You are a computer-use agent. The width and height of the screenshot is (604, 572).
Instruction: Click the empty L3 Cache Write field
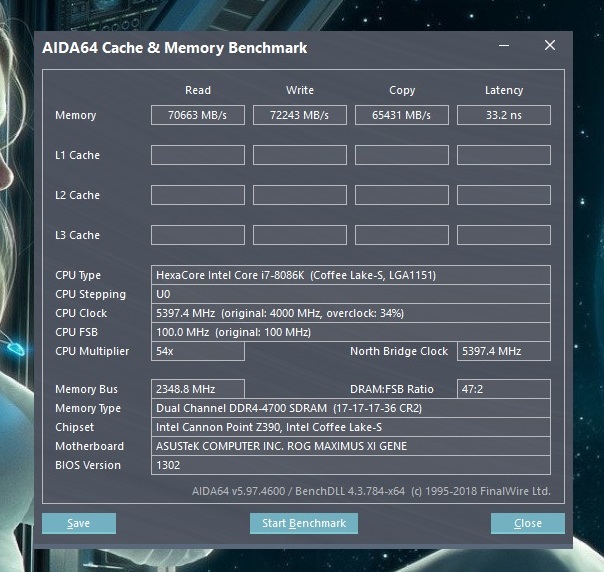(x=300, y=235)
